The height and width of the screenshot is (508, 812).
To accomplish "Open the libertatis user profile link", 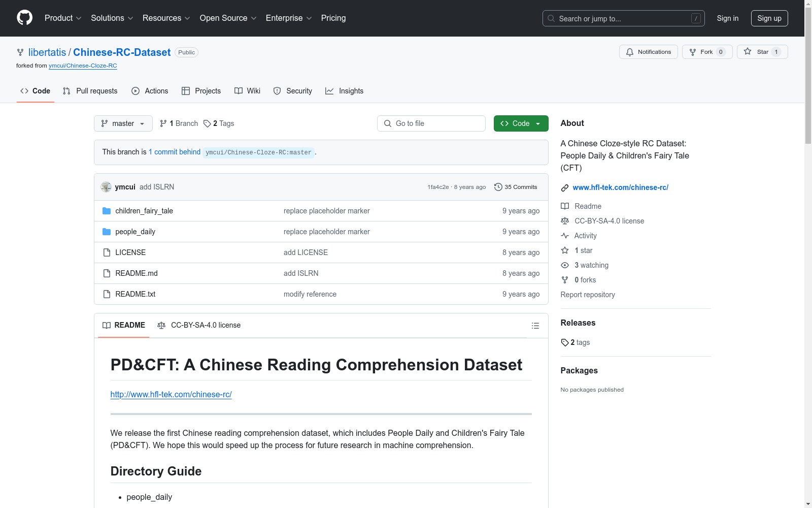I will point(47,52).
